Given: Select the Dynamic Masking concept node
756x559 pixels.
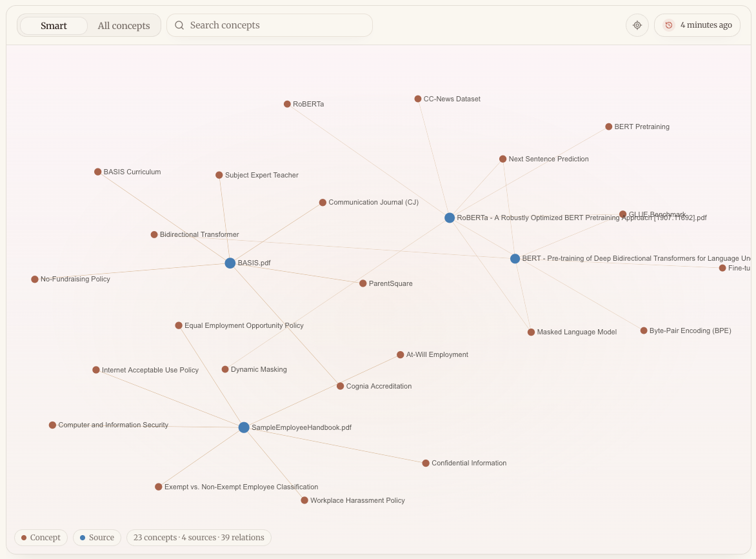Looking at the screenshot, I should (x=225, y=369).
